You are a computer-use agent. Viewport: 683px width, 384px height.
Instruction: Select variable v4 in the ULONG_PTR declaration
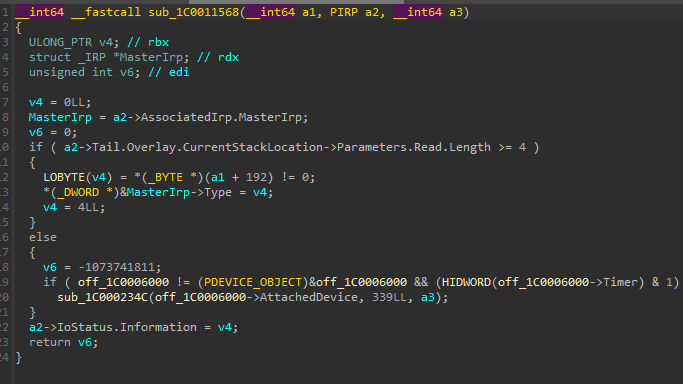pyautogui.click(x=106, y=42)
